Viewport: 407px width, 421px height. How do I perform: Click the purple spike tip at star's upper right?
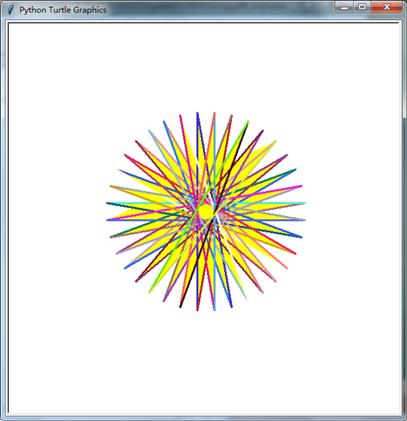[x=262, y=131]
